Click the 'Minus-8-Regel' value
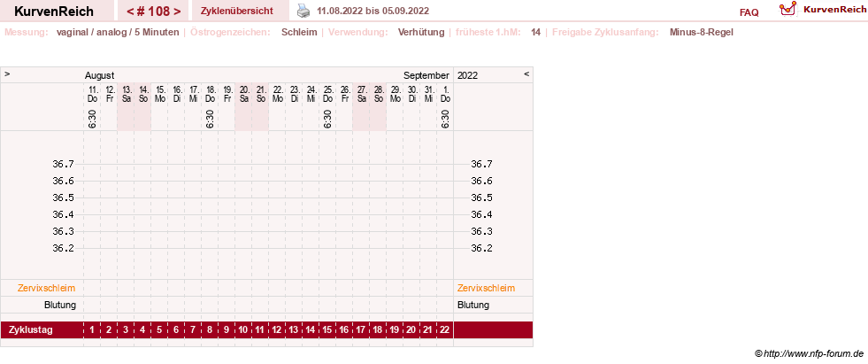The width and height of the screenshot is (868, 364). [x=702, y=32]
